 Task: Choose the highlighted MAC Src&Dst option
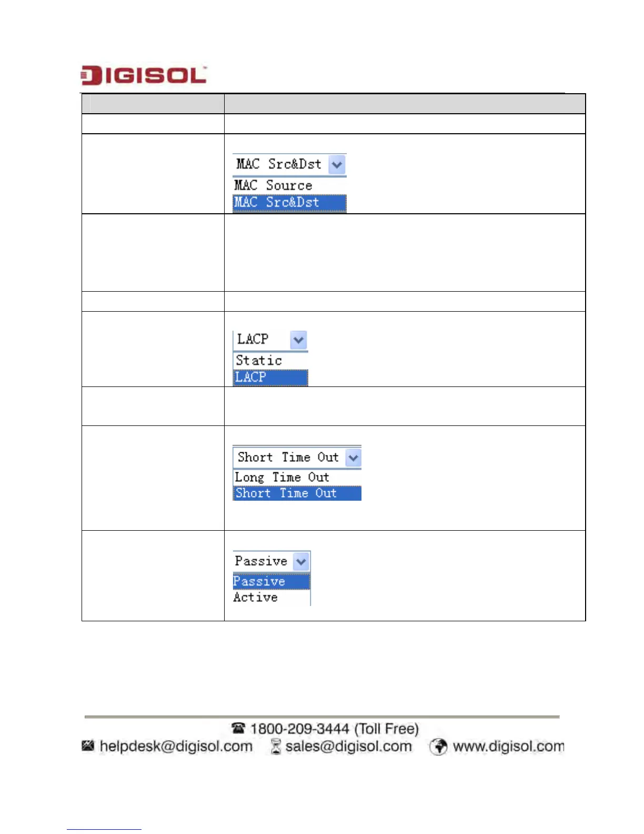pos(289,203)
